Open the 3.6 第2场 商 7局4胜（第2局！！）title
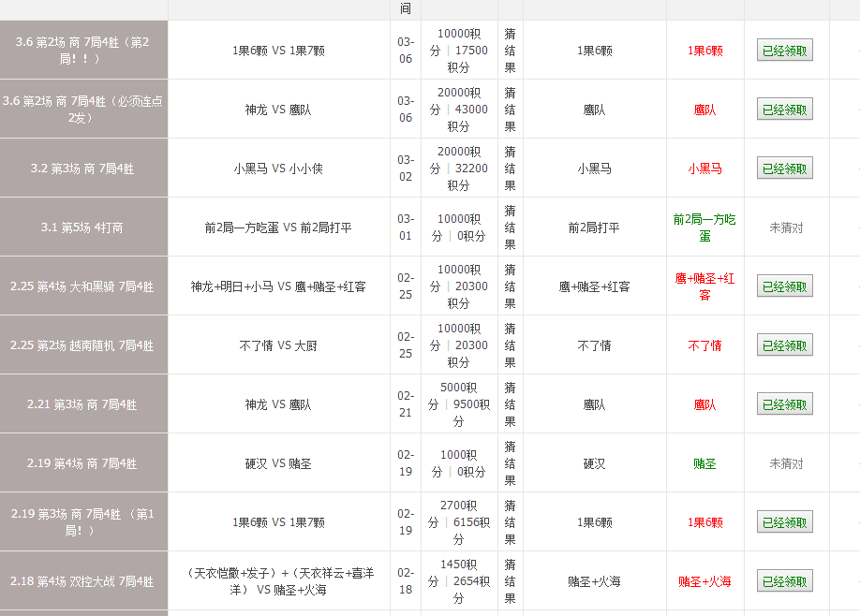This screenshot has width=860, height=616. pos(82,51)
